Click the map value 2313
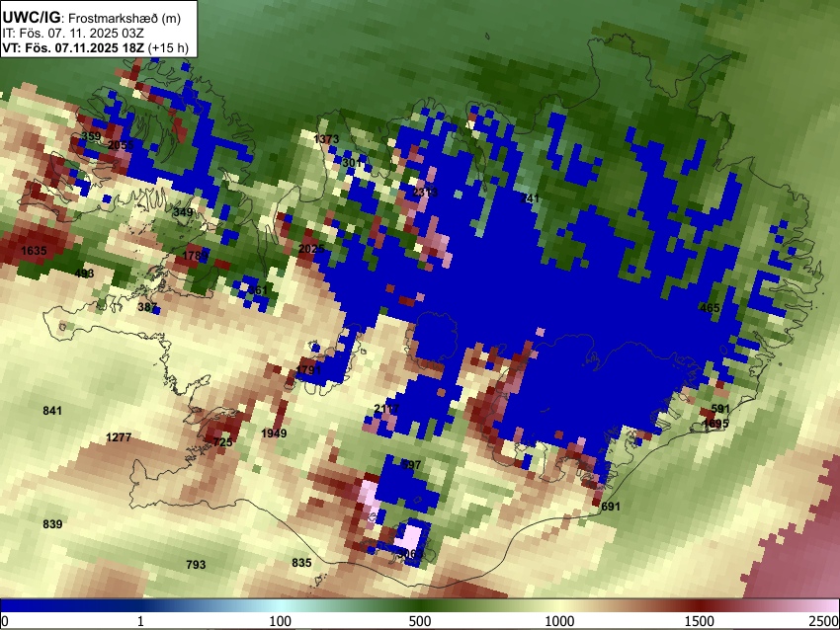 tap(425, 193)
